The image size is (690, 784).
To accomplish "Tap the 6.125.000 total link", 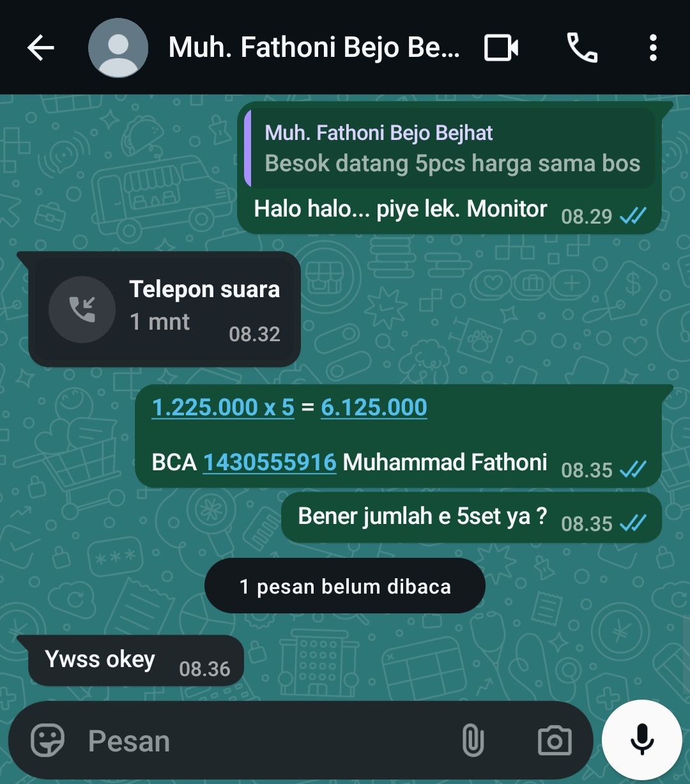I will click(x=374, y=407).
